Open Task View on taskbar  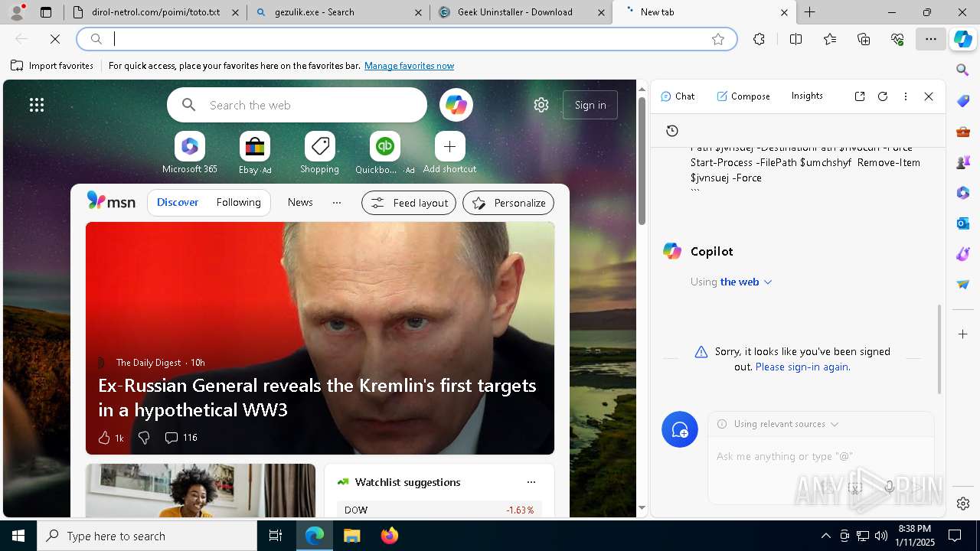tap(276, 536)
